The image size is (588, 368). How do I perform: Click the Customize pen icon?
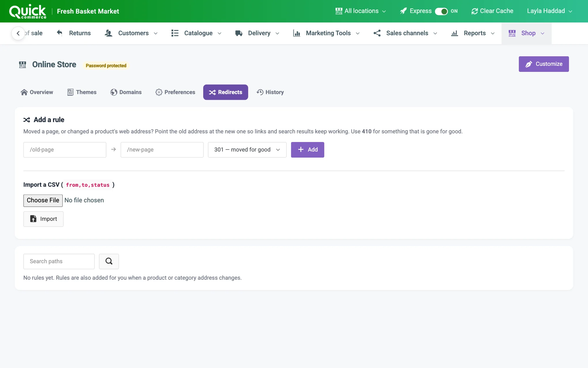click(x=529, y=64)
